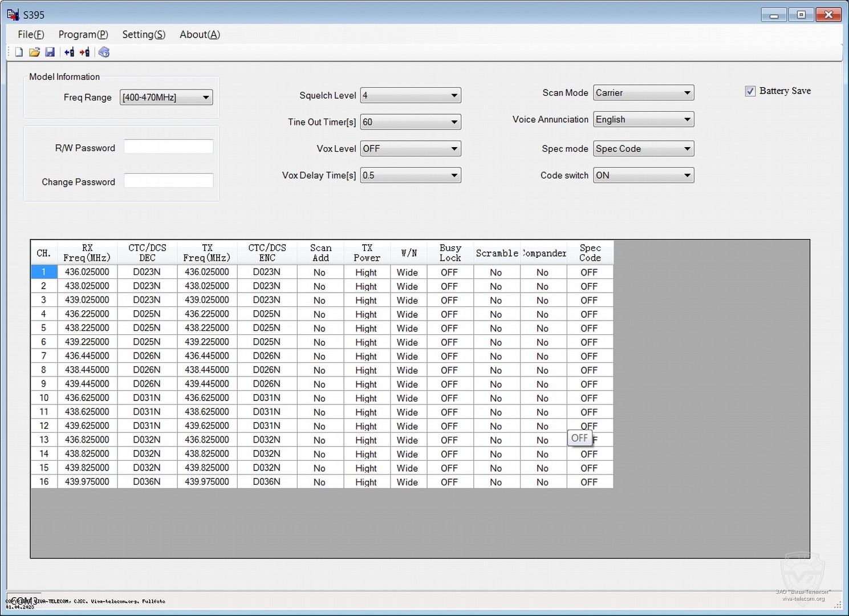
Task: Select the channel 1 row header
Action: (x=44, y=272)
